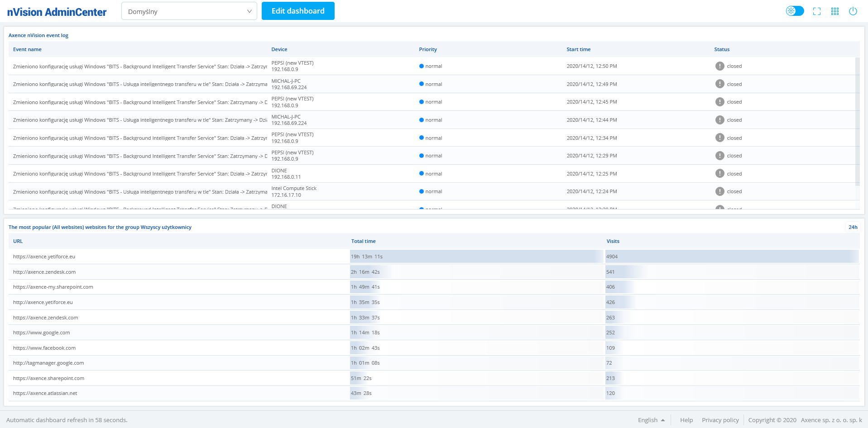Viewport: 868px width, 428px height.
Task: Click the Total time bar for axence.yetiforce.eu
Action: [475, 257]
